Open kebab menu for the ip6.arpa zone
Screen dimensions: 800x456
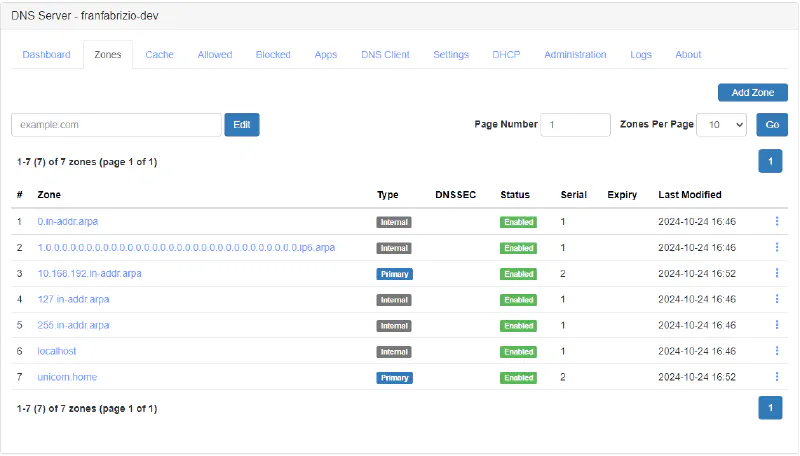[x=777, y=247]
